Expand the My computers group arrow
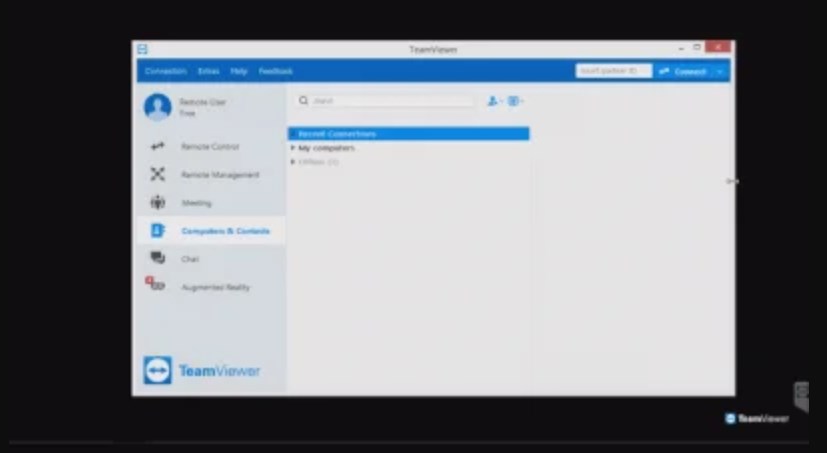 [x=293, y=148]
